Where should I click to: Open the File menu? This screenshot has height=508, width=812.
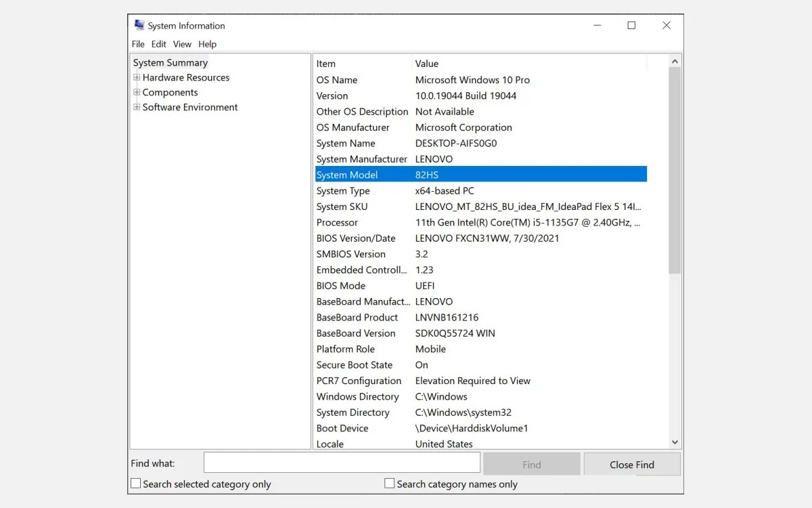(x=138, y=43)
